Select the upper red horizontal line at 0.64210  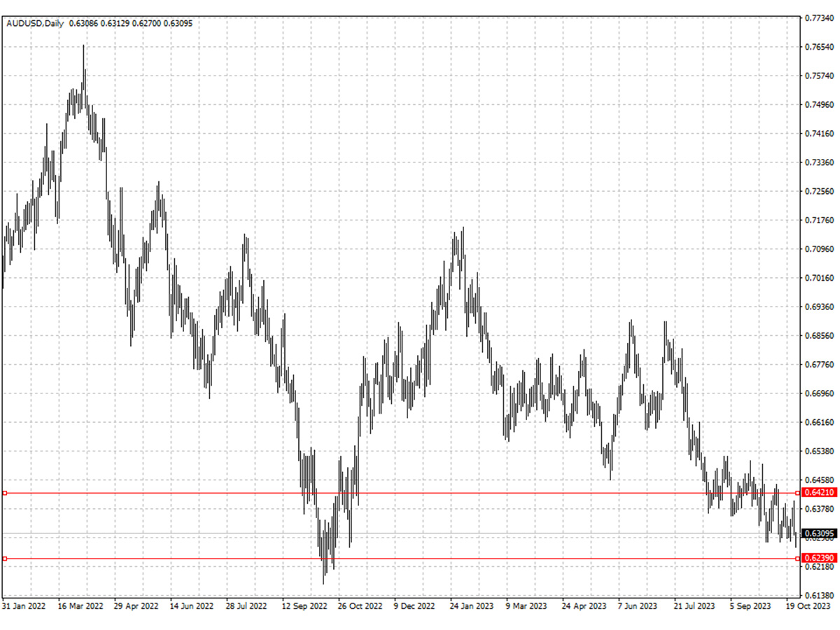tap(401, 493)
